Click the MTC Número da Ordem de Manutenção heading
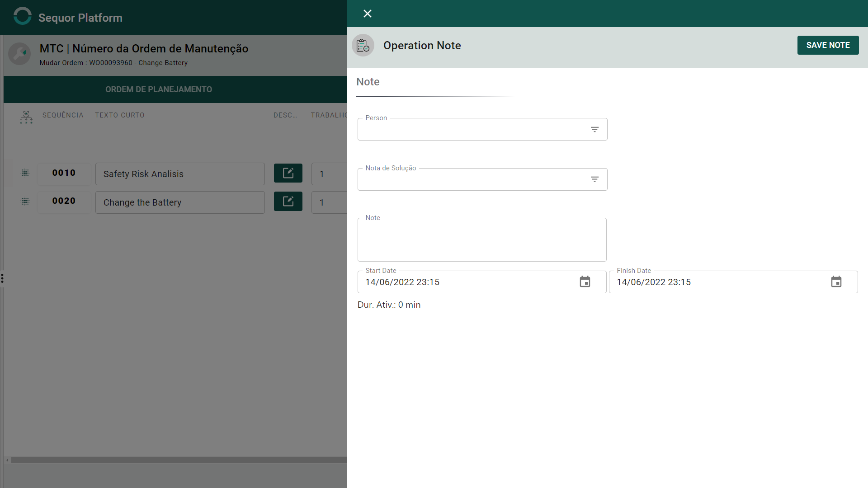The width and height of the screenshot is (868, 488). pyautogui.click(x=144, y=48)
